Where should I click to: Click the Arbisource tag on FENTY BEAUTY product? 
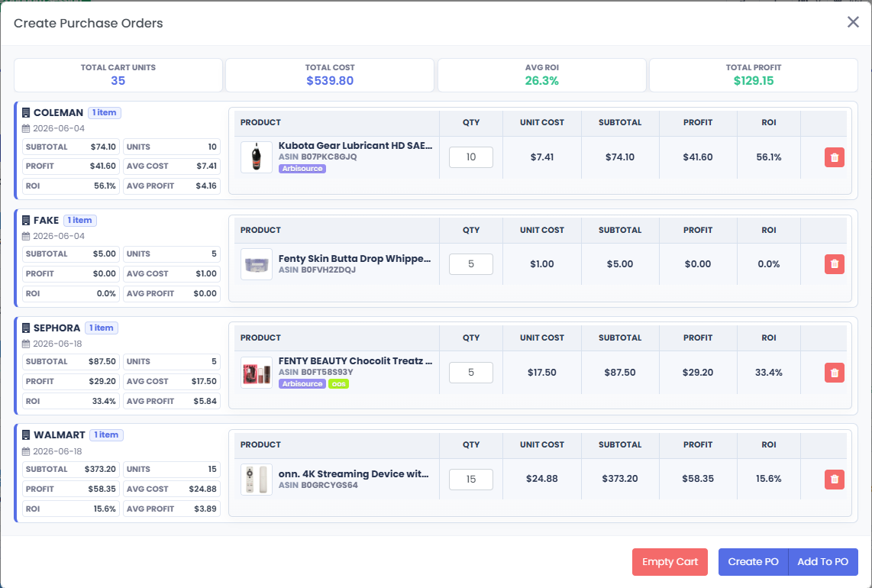click(x=302, y=384)
